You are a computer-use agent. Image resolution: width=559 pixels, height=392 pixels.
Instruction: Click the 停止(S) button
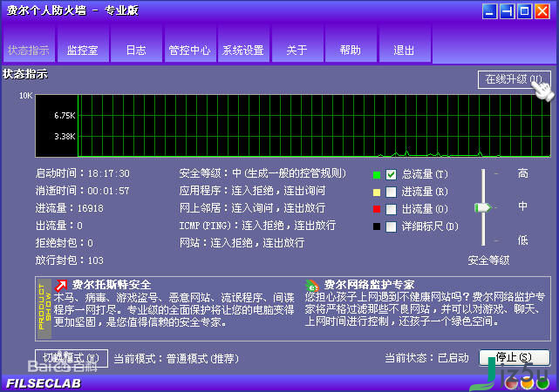click(514, 357)
